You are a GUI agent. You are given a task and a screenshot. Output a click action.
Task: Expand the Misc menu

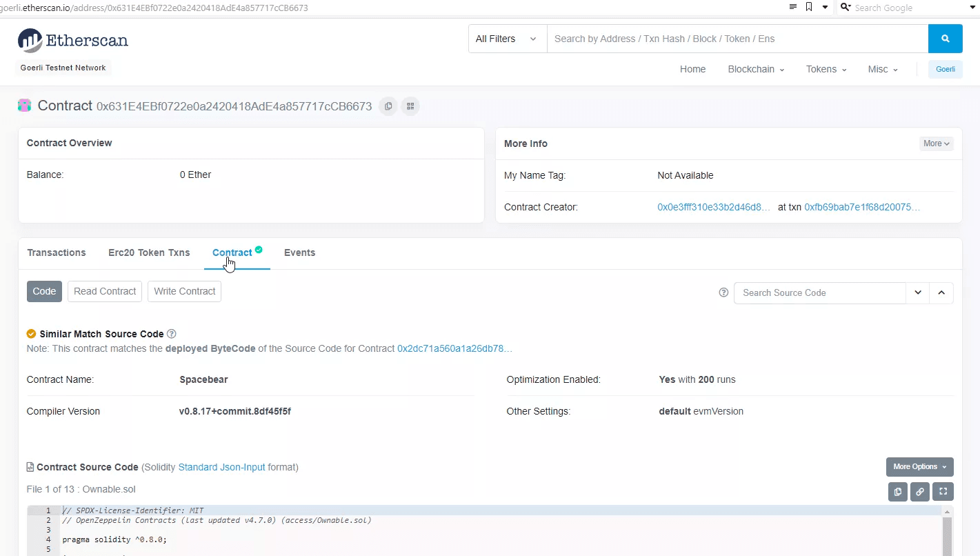coord(883,69)
